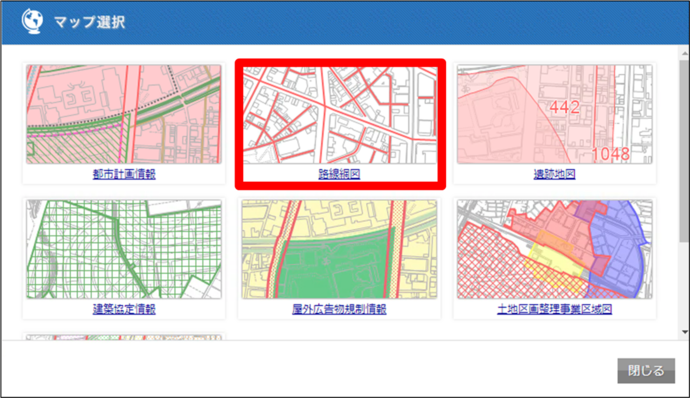Click the マップ選択 dialog title text

(x=90, y=22)
